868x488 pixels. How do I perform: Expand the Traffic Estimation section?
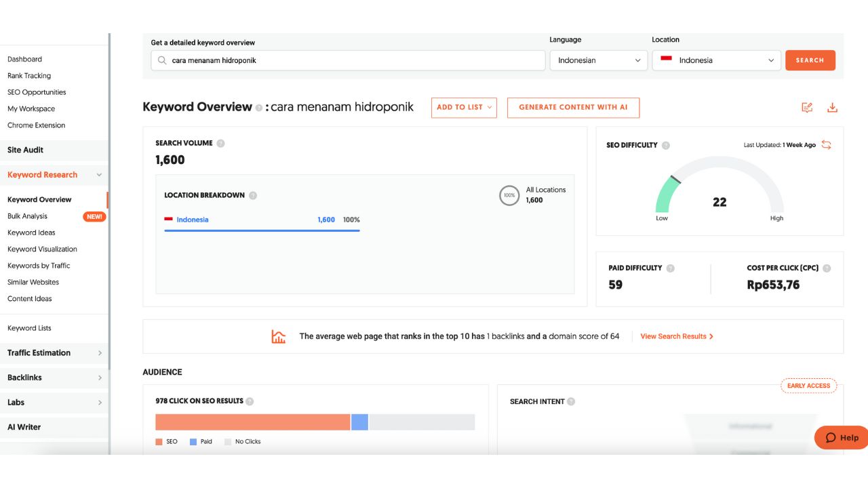click(x=100, y=353)
